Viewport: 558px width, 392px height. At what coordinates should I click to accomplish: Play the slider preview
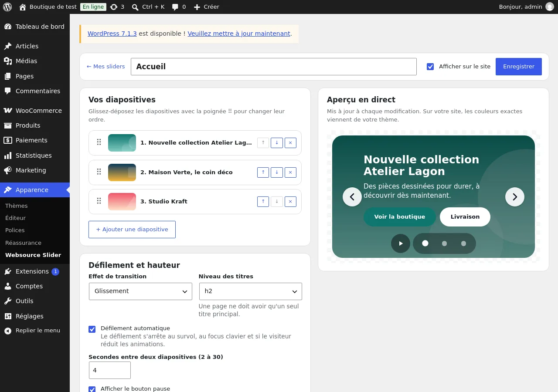pos(401,243)
